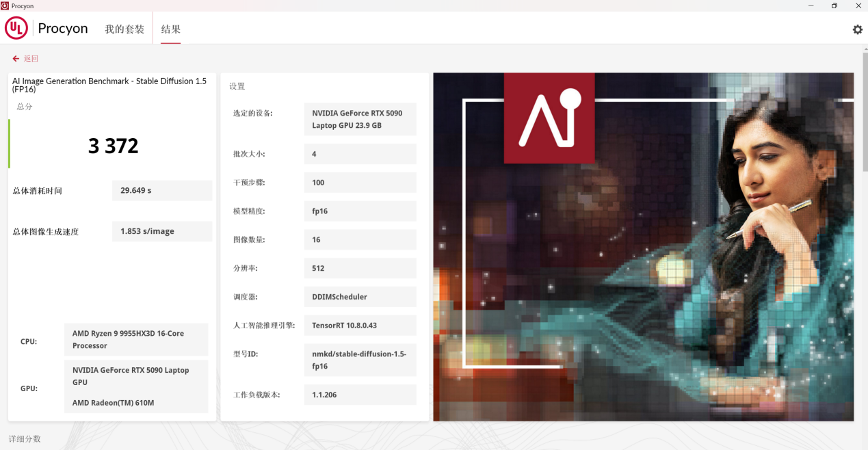Select the 结果 tab

171,29
